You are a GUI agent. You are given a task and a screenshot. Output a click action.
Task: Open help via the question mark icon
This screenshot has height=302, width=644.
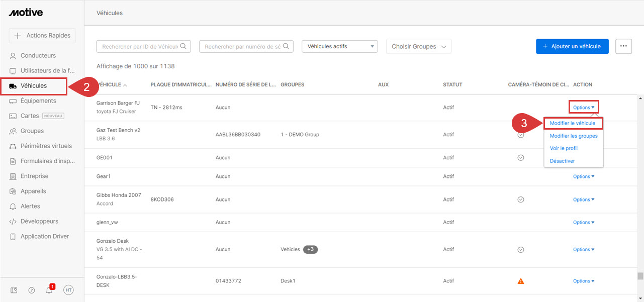pos(31,290)
